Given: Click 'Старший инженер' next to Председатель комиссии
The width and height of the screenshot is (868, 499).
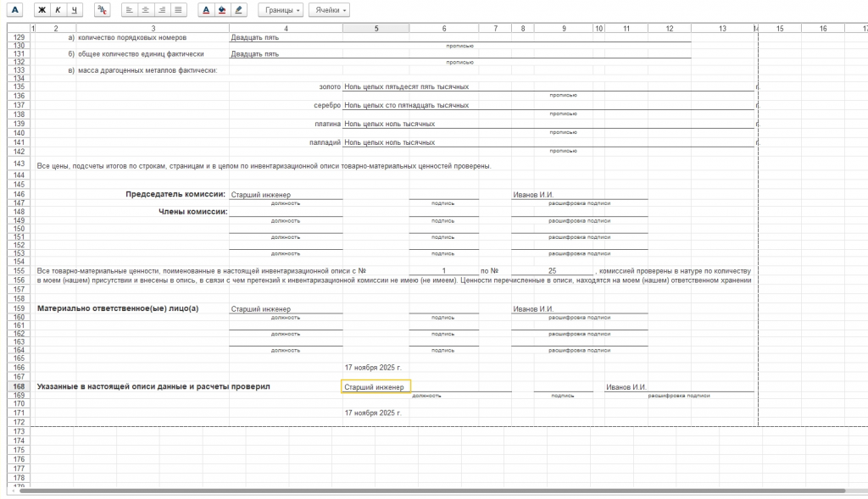Looking at the screenshot, I should coord(261,195).
